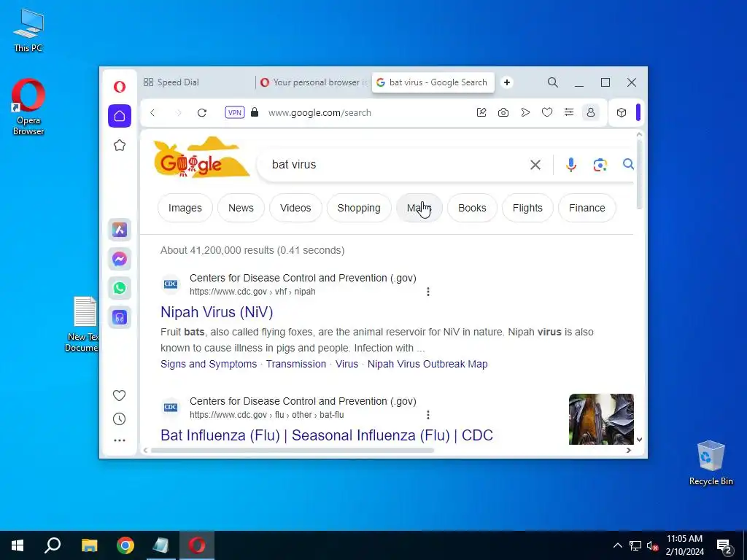Switch to the Your personal browser tab
Viewport: 747px width, 560px height.
coord(313,82)
